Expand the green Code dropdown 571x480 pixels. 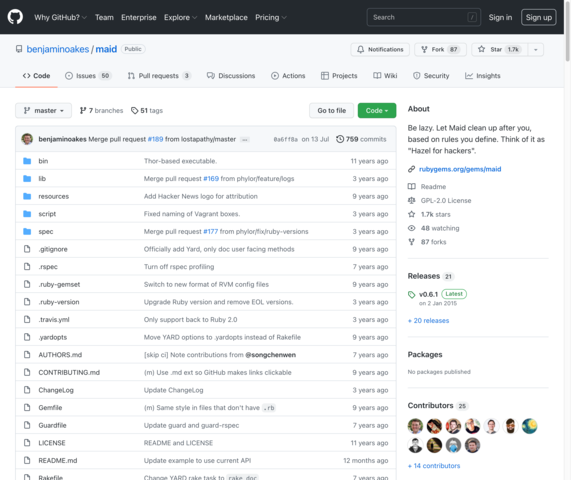point(377,110)
